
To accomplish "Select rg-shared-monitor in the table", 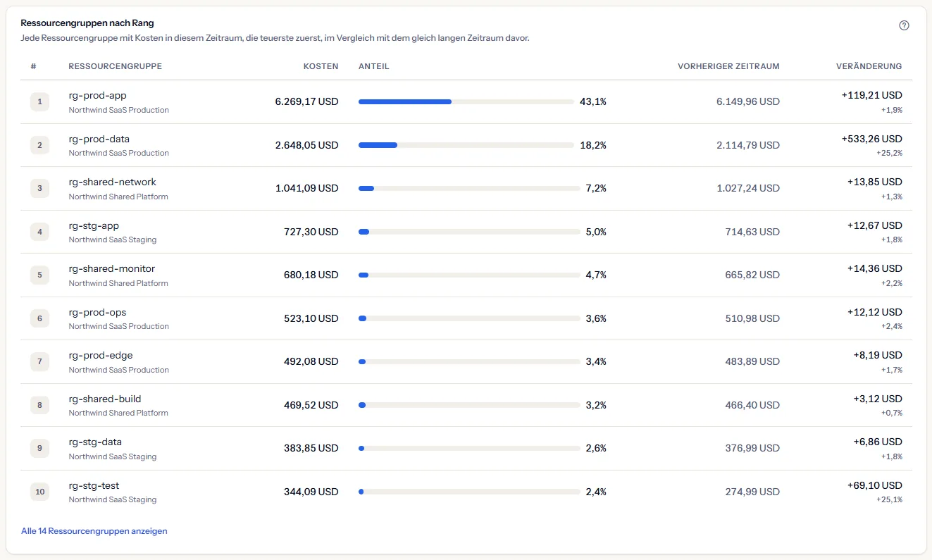I will click(112, 268).
